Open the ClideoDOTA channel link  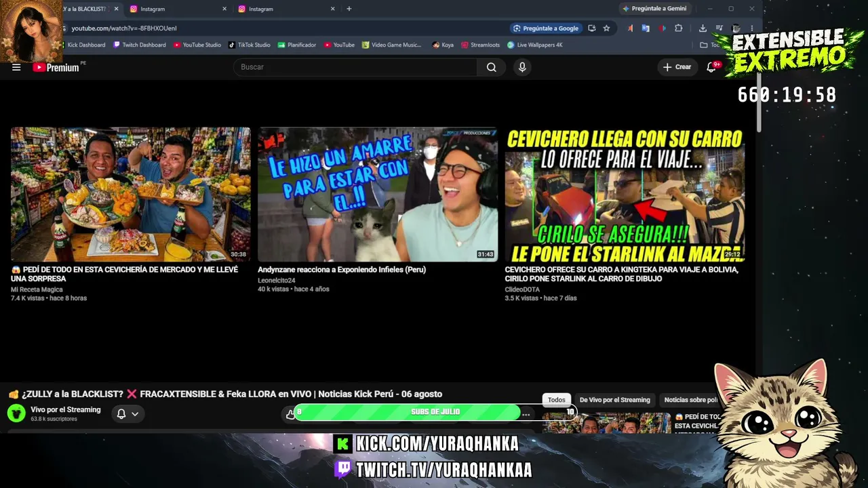522,289
